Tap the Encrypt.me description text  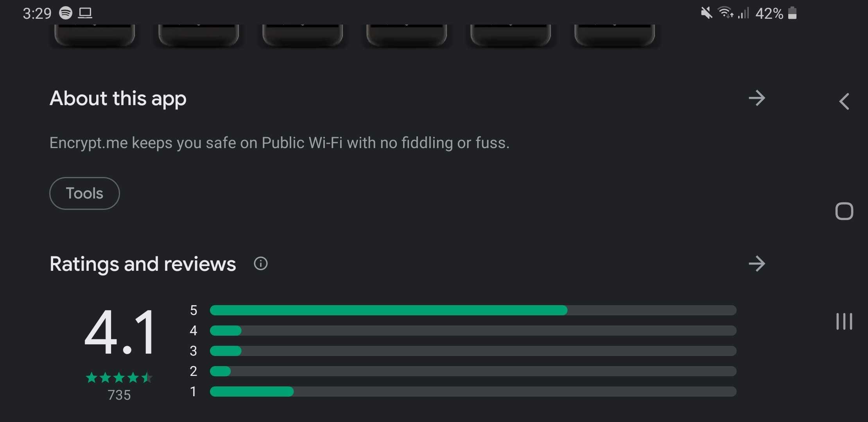click(280, 143)
